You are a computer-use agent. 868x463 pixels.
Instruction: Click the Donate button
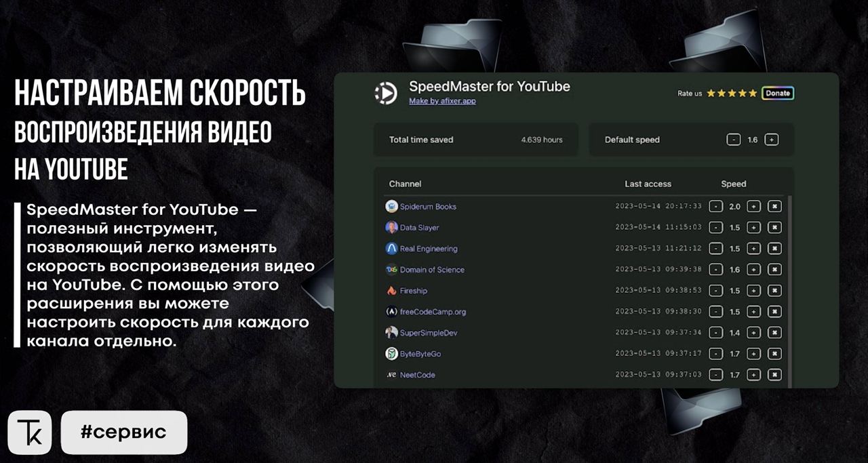778,93
